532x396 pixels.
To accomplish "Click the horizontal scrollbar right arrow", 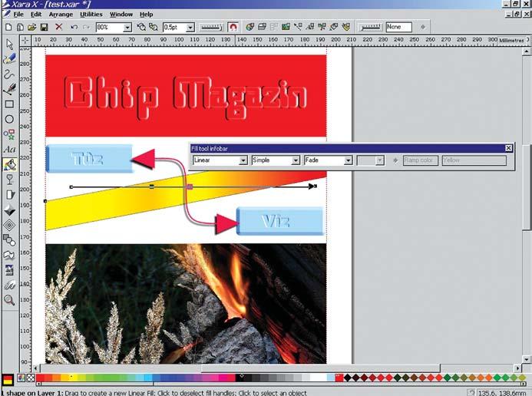I will 517,368.
